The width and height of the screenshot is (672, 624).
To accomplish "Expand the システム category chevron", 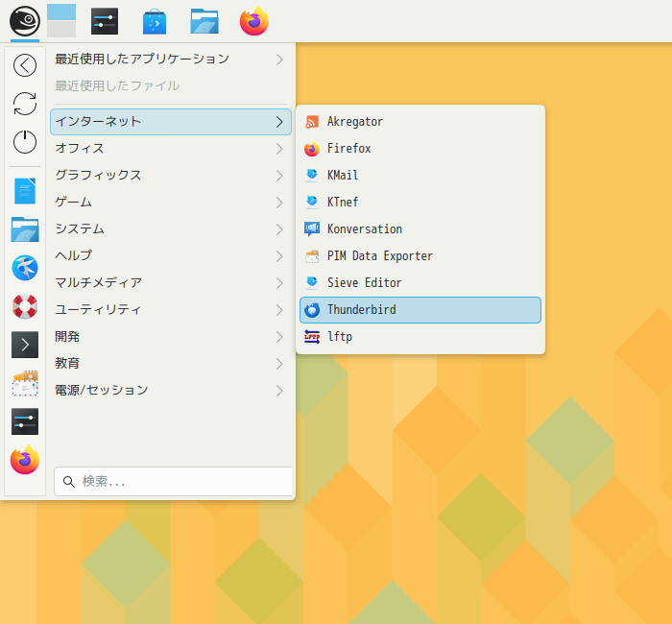I will (279, 229).
